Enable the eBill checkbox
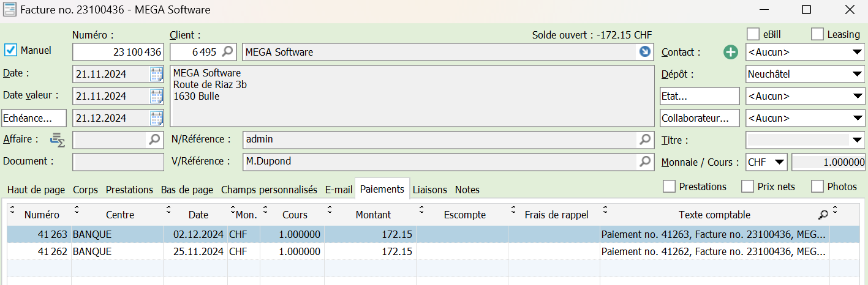Screen dimensions: 868x285 coord(753,34)
